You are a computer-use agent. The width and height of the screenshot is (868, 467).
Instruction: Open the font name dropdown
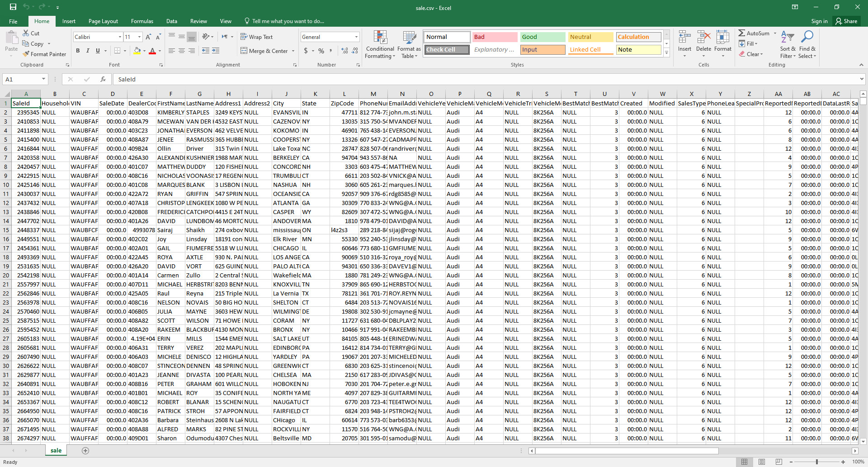tap(120, 37)
